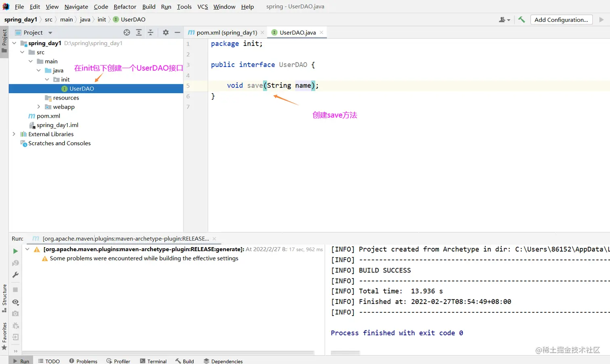Open the Code menu

click(101, 6)
